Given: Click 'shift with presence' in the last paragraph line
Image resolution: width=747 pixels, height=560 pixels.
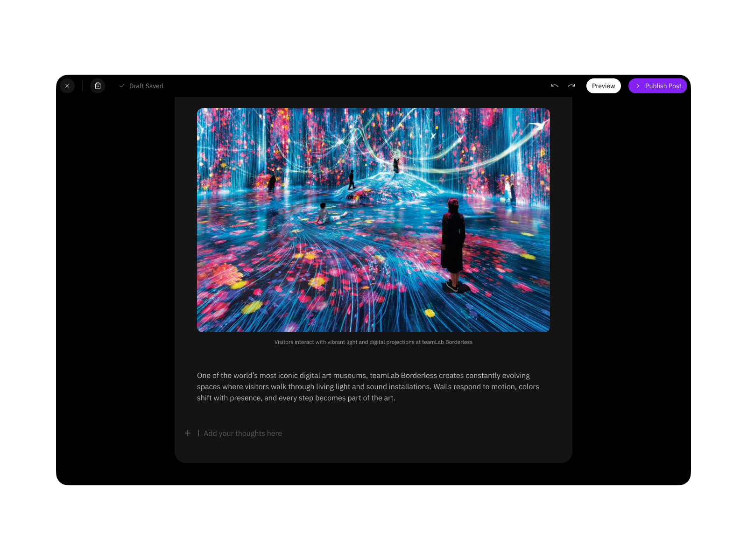Looking at the screenshot, I should pyautogui.click(x=229, y=398).
